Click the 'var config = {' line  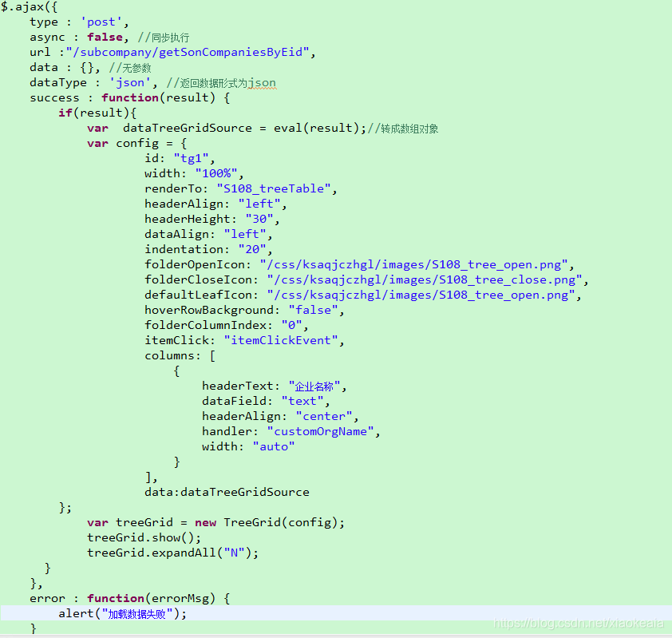136,143
